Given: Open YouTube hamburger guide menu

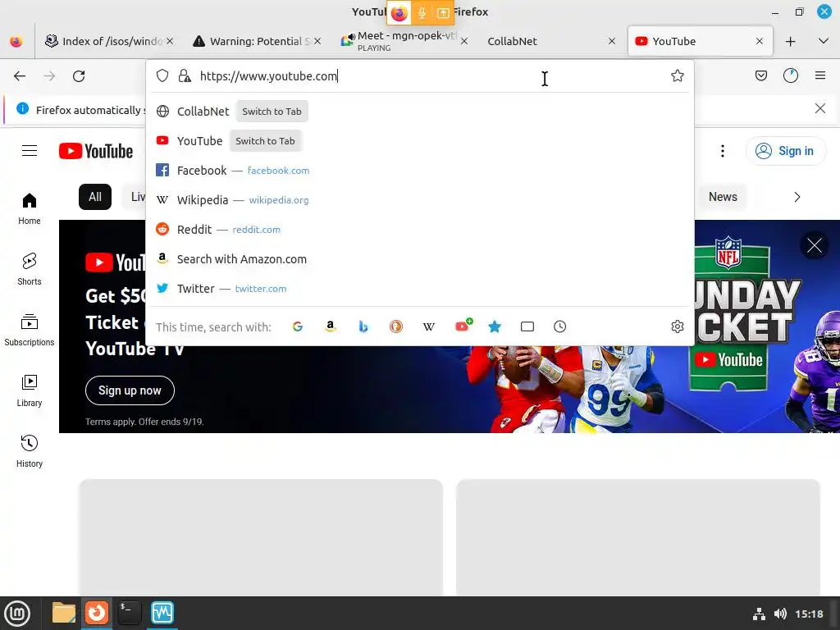Looking at the screenshot, I should pos(30,151).
